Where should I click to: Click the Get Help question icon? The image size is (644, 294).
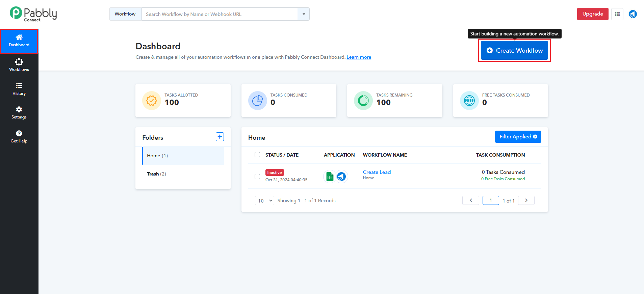(19, 136)
